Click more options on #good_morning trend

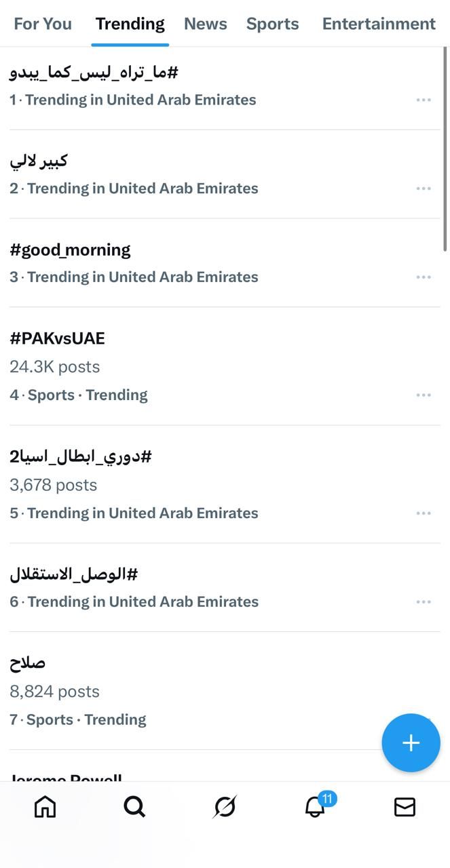coord(424,277)
